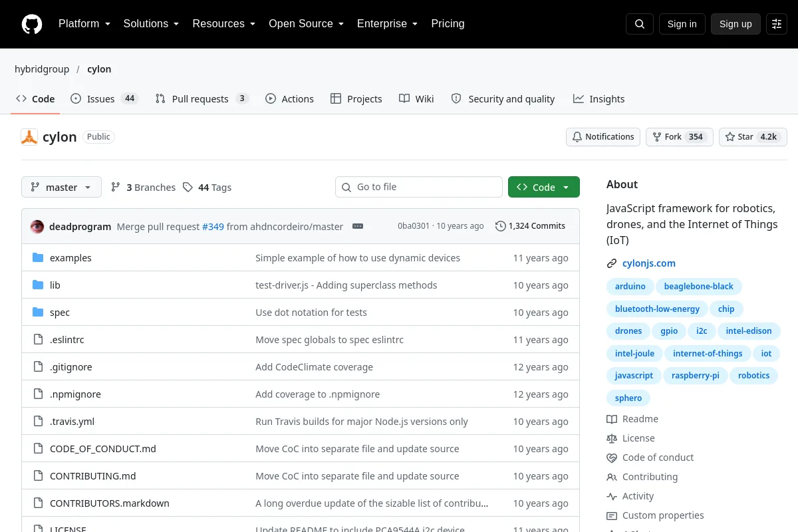Open pull request #349 link
Viewport: 798px width, 532px height.
click(213, 227)
